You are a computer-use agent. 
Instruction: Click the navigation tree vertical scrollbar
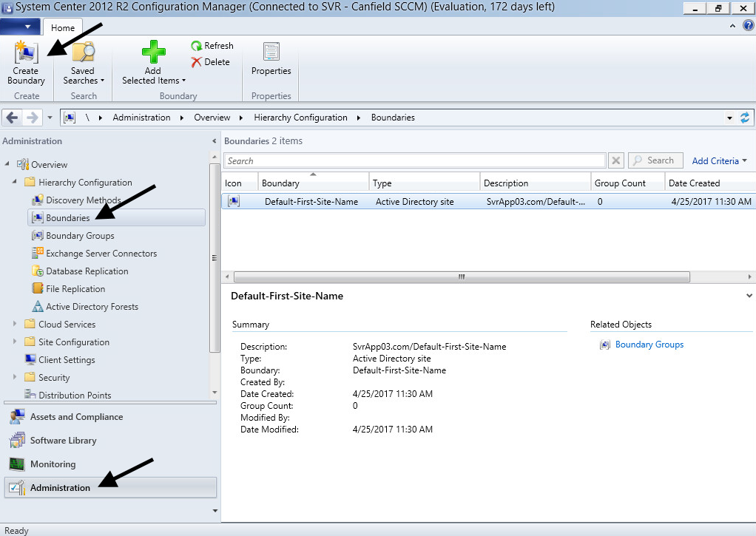(x=215, y=258)
